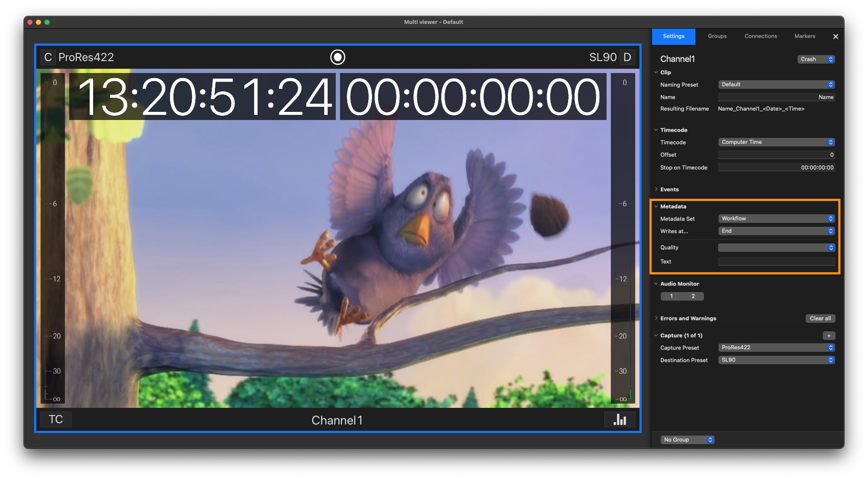868x480 pixels.
Task: Click the C capture preset badge
Action: pos(48,57)
